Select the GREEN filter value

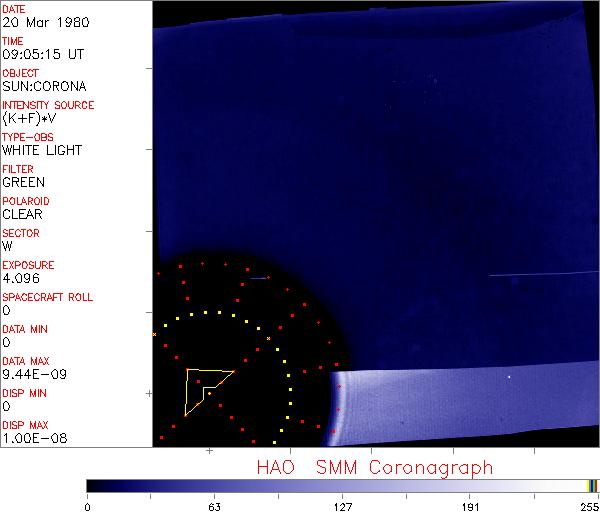coord(23,183)
